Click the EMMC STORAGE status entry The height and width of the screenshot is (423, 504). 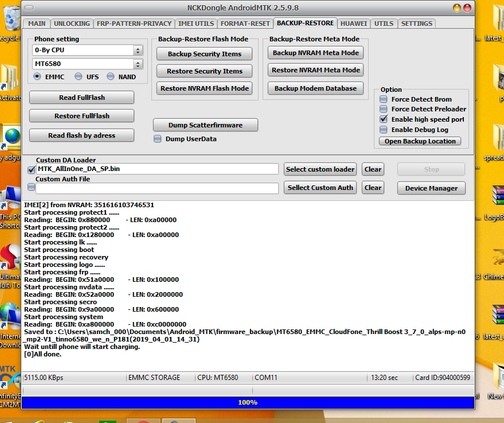[x=154, y=377]
